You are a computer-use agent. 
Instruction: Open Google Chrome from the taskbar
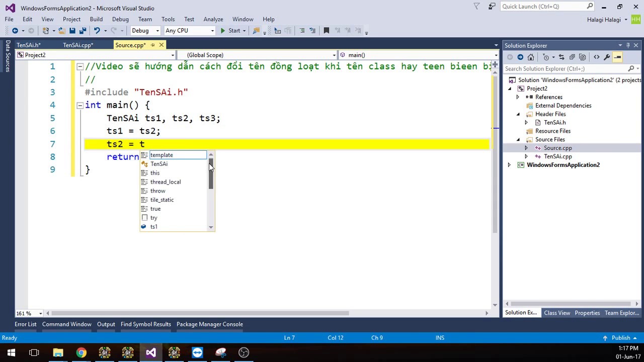tap(81, 352)
